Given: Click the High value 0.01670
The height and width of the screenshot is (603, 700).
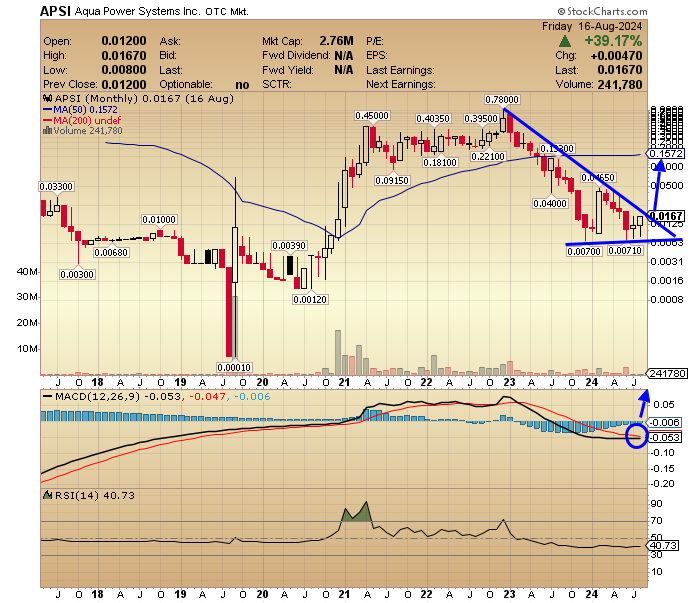Looking at the screenshot, I should tap(124, 56).
